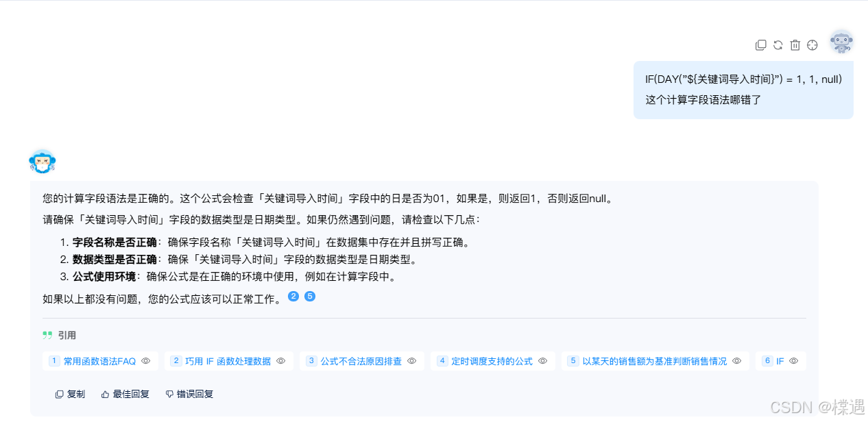This screenshot has height=422, width=868.
Task: Mark the answer as 错误回复
Action: click(189, 394)
